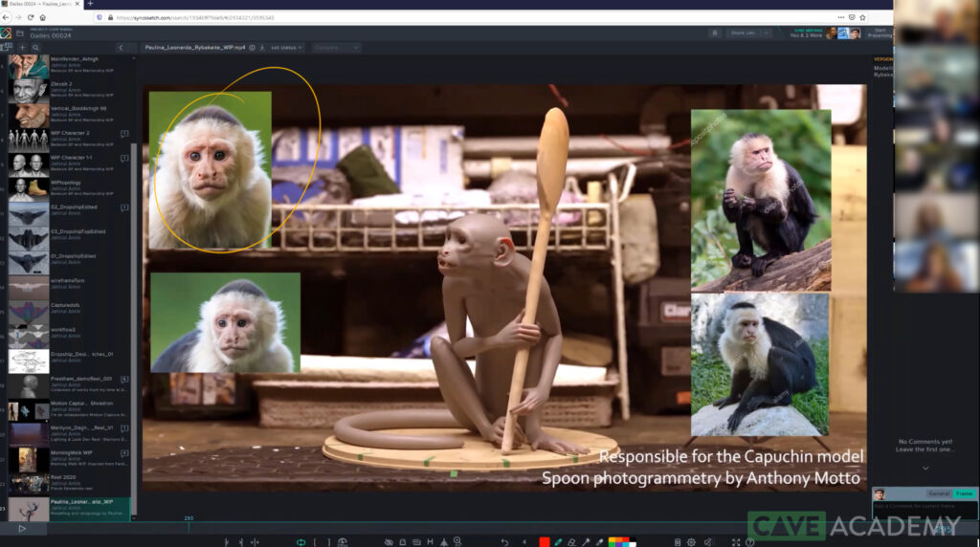
Task: Expand the Share Link options arrow
Action: click(767, 33)
